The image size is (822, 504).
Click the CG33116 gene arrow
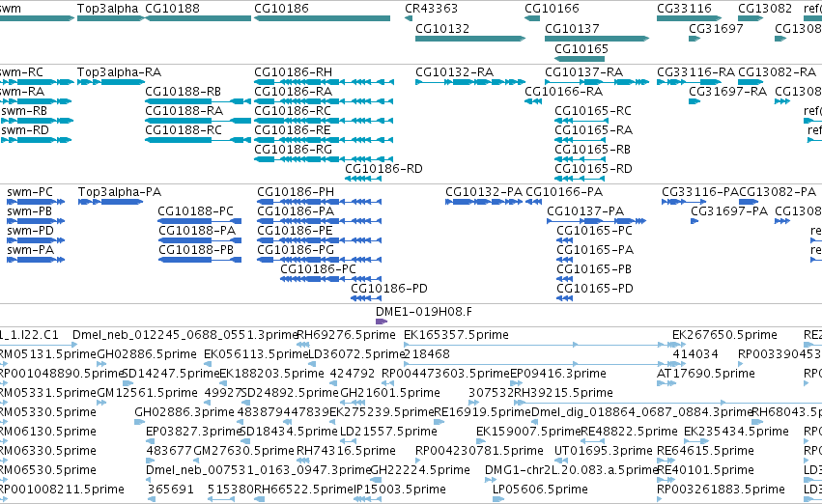coord(690,18)
